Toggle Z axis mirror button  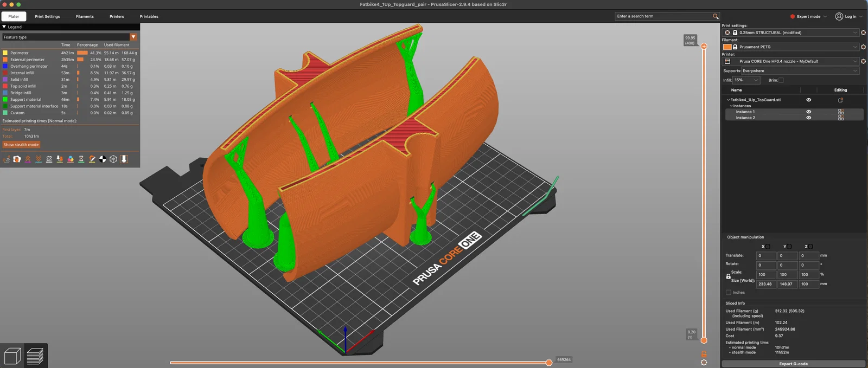[810, 247]
